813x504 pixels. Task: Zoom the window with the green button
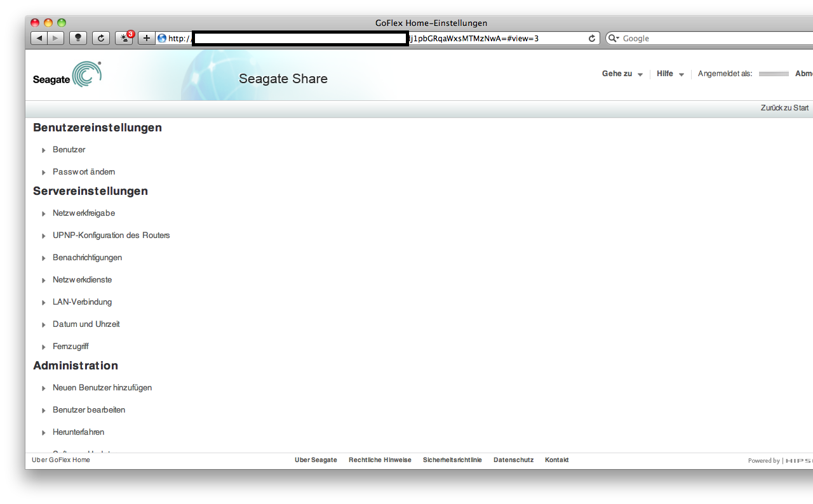(62, 23)
